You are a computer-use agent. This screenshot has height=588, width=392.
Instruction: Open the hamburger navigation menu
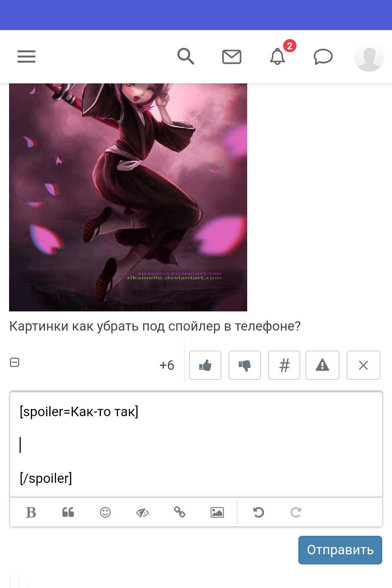pos(26,57)
